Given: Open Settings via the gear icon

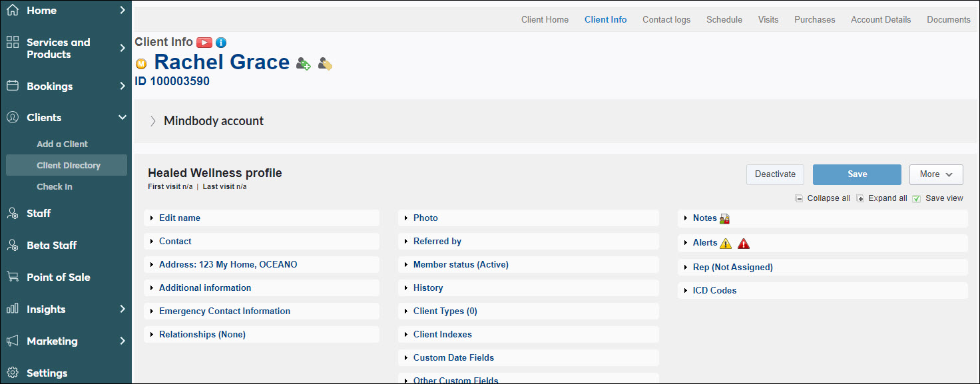Looking at the screenshot, I should click(12, 373).
